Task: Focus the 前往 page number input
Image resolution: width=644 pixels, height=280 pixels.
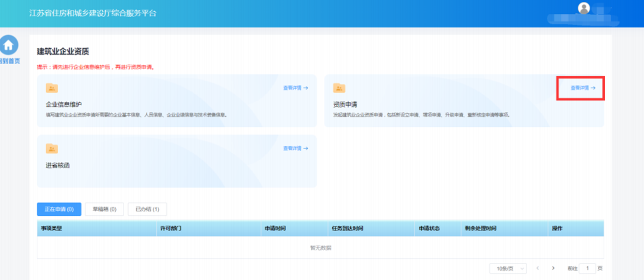Action: click(x=587, y=268)
